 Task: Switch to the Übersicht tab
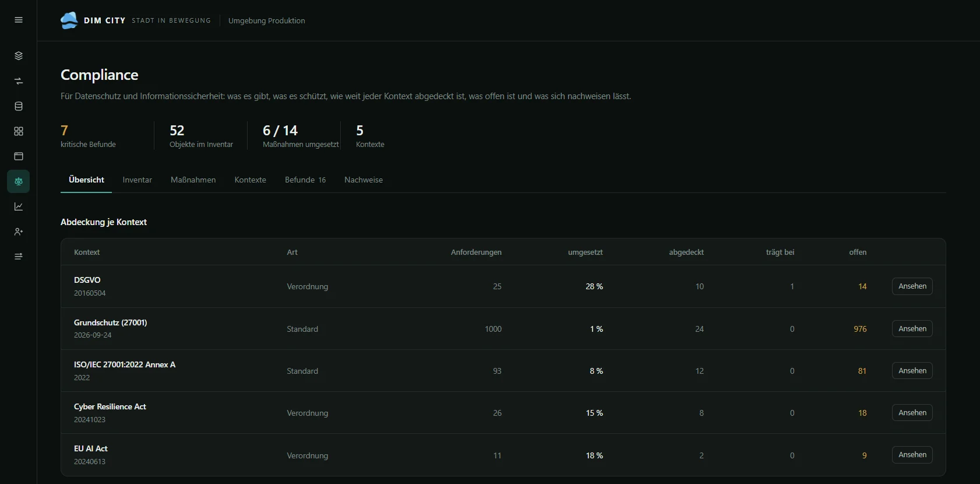86,180
